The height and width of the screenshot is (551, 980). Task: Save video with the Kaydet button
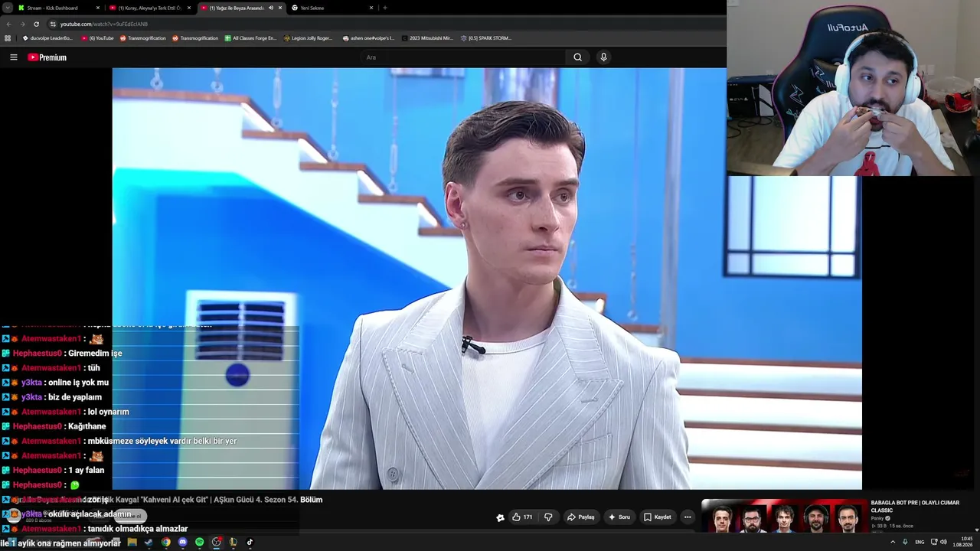658,517
